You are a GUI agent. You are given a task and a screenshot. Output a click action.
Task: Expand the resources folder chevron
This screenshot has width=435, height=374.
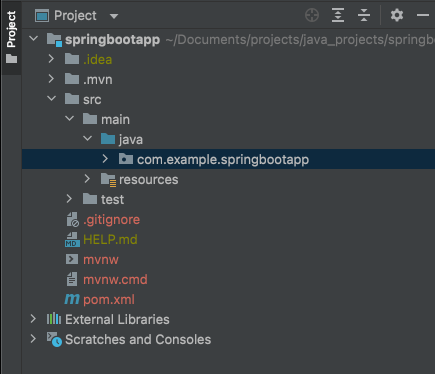coord(87,179)
